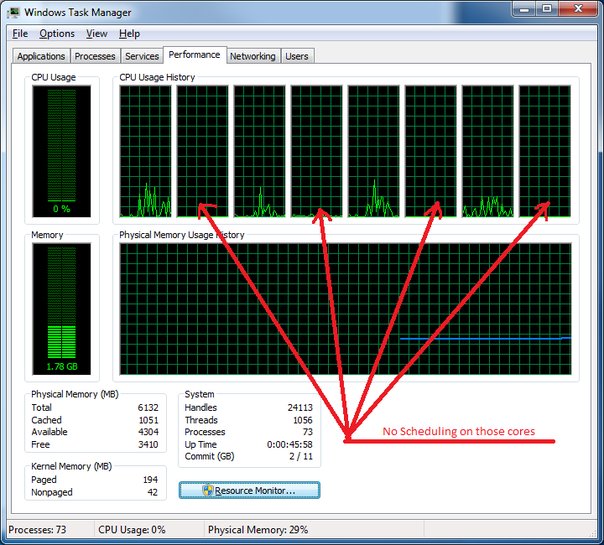Click the Available value 4304
This screenshot has height=545, width=604.
click(x=148, y=432)
